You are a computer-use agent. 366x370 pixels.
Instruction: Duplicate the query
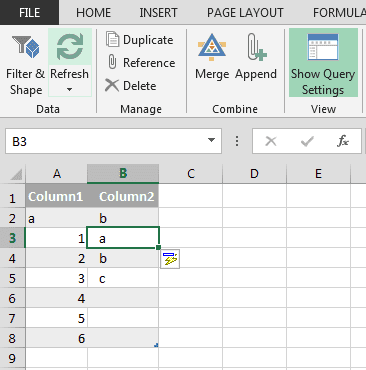tap(140, 40)
